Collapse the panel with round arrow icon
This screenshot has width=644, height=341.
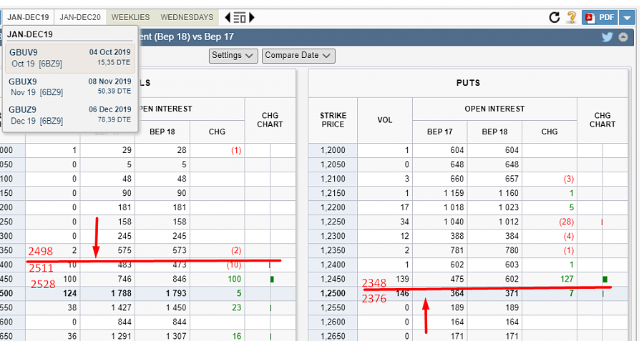(x=623, y=37)
